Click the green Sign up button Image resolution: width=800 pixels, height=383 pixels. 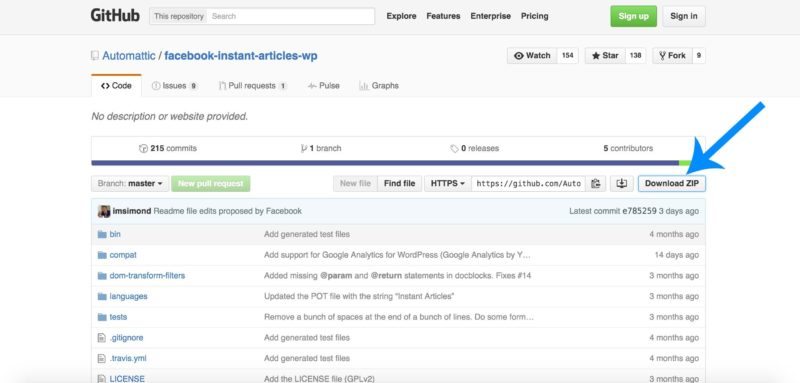click(x=634, y=16)
